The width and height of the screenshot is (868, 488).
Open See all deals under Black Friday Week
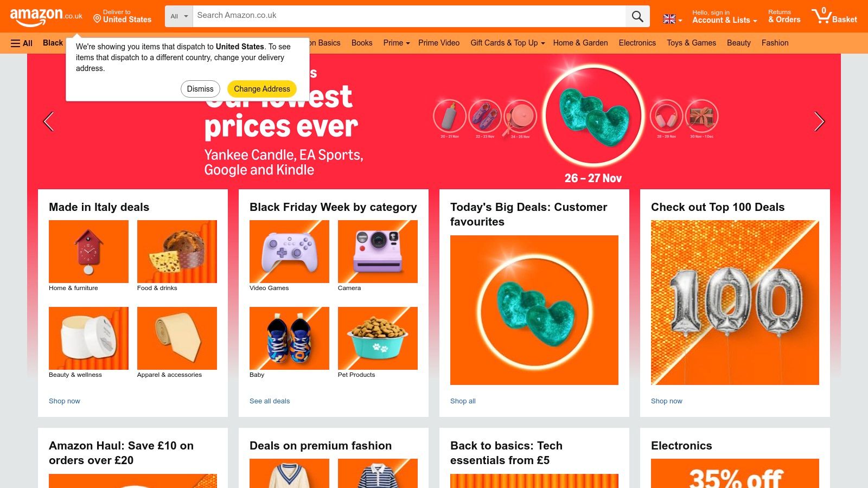(270, 401)
